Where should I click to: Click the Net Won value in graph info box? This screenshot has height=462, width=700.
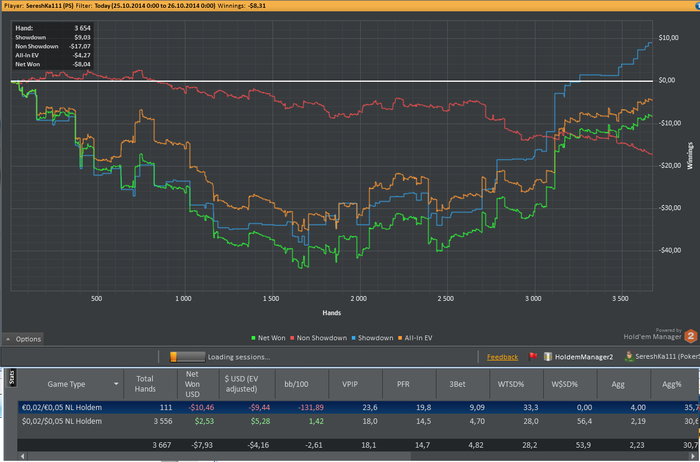pos(81,64)
